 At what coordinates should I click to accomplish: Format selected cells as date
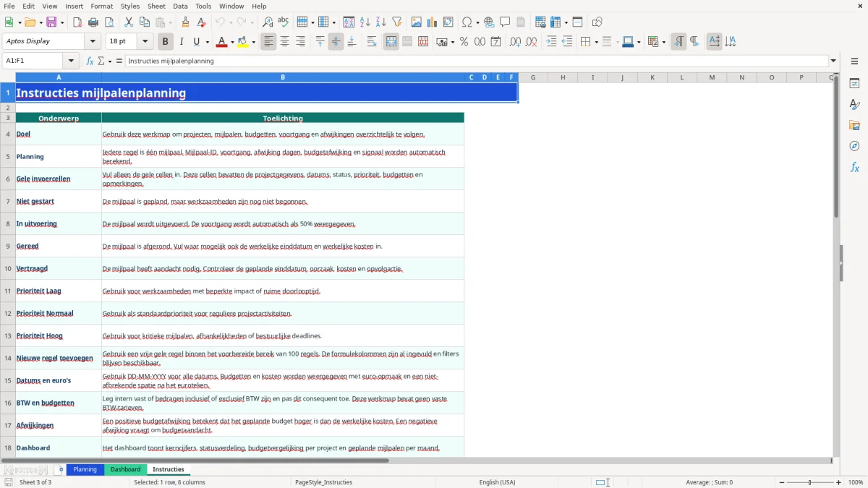pyautogui.click(x=495, y=42)
